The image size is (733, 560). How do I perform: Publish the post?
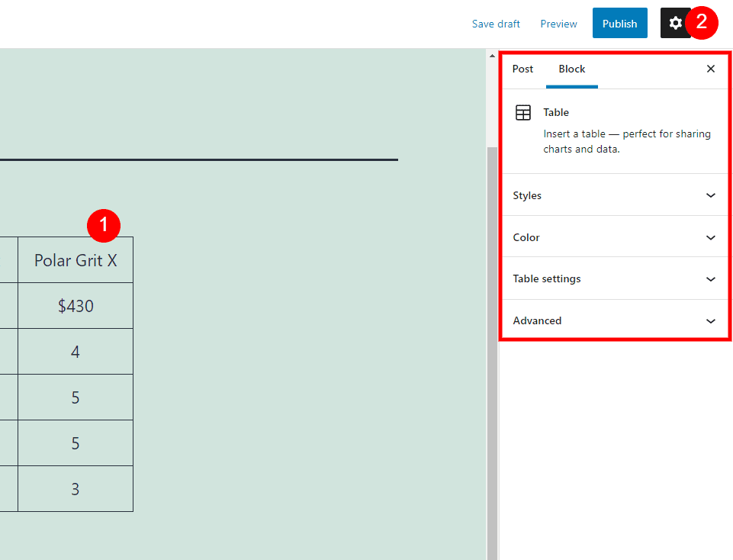point(619,23)
